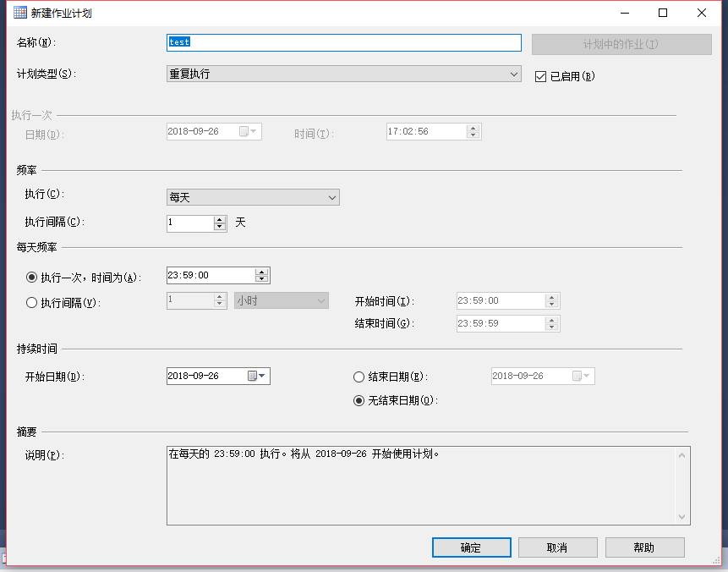Increase the 执行间隔 days value by one
The width and height of the screenshot is (728, 572).
(220, 219)
